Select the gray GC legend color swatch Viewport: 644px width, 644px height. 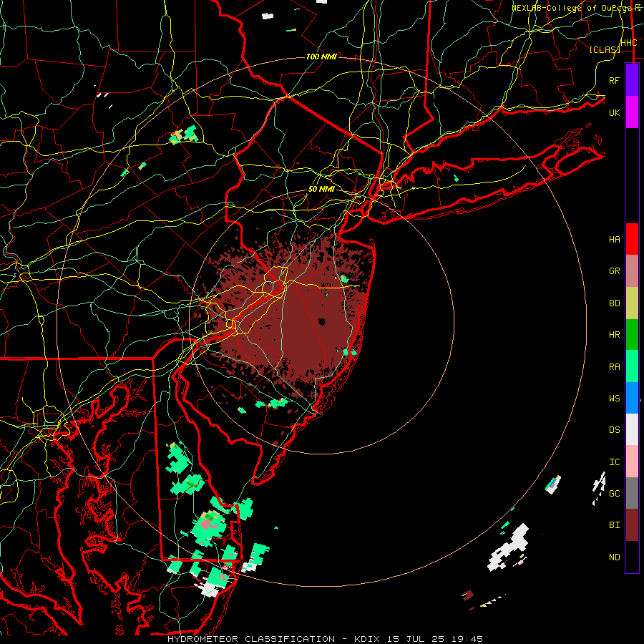pyautogui.click(x=632, y=493)
